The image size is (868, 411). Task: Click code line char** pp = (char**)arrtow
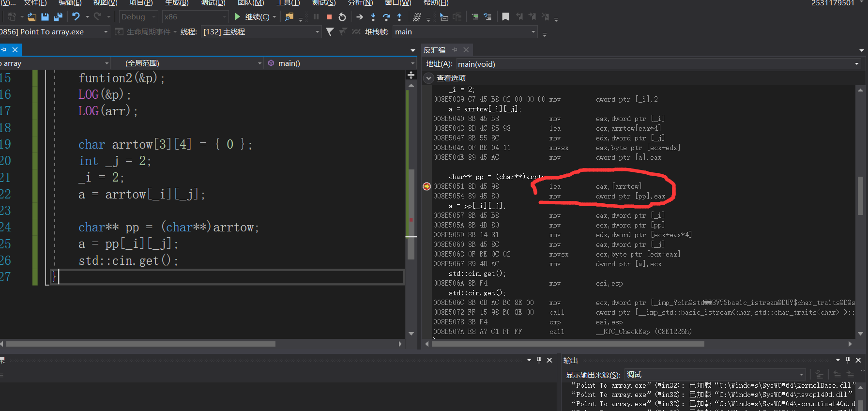[x=168, y=227]
